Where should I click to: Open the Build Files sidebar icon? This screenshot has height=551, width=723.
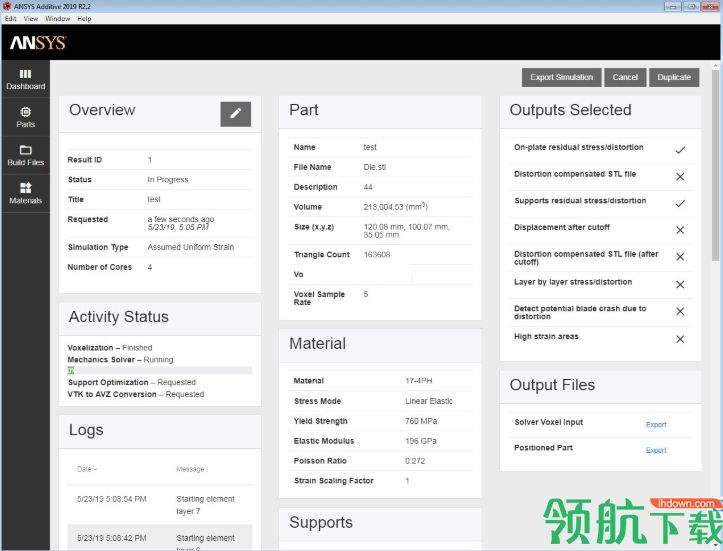pyautogui.click(x=25, y=155)
